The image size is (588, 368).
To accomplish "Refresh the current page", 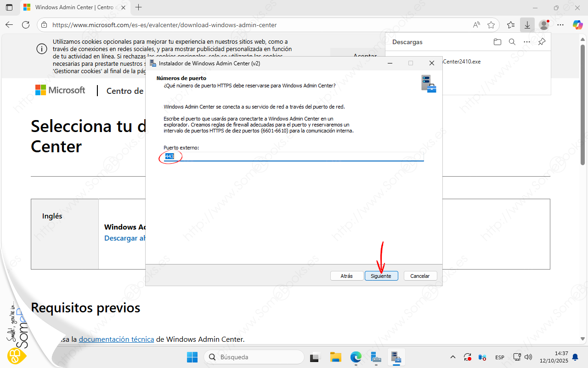I will point(26,25).
